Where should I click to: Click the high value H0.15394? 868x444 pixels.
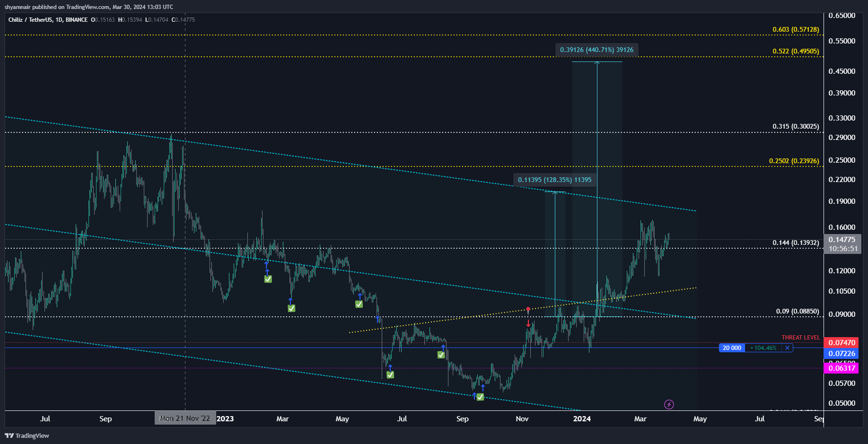coord(130,20)
